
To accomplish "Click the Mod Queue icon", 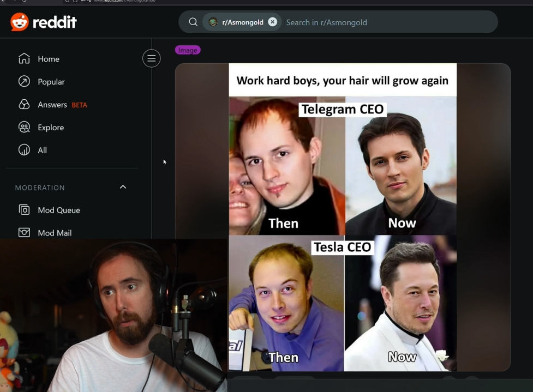I will [x=24, y=210].
